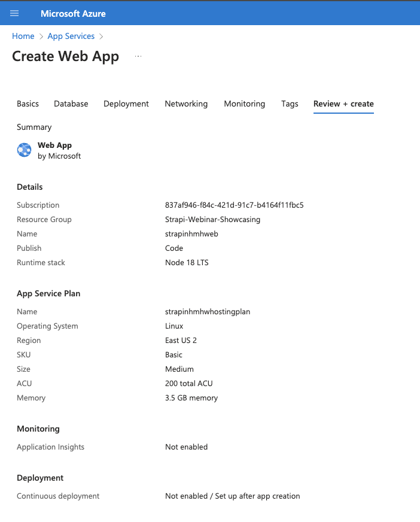Click operating system value Linux
This screenshot has height=522, width=420.
(174, 326)
